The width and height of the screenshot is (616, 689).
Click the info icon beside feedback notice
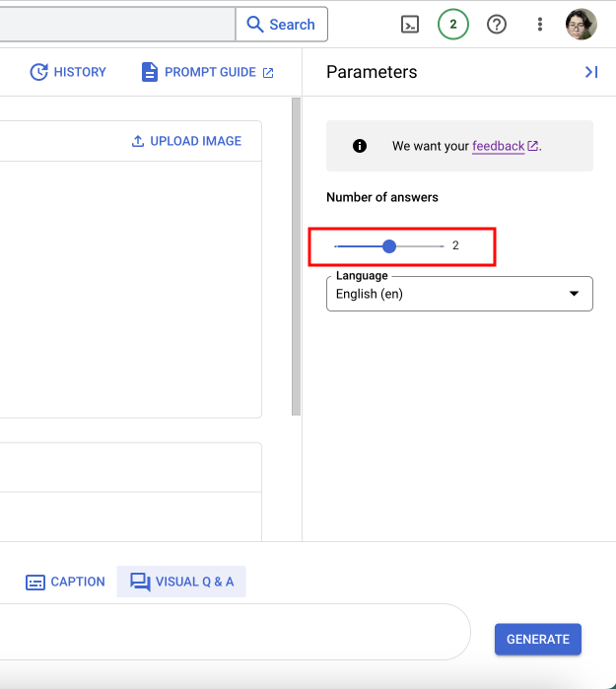click(360, 146)
